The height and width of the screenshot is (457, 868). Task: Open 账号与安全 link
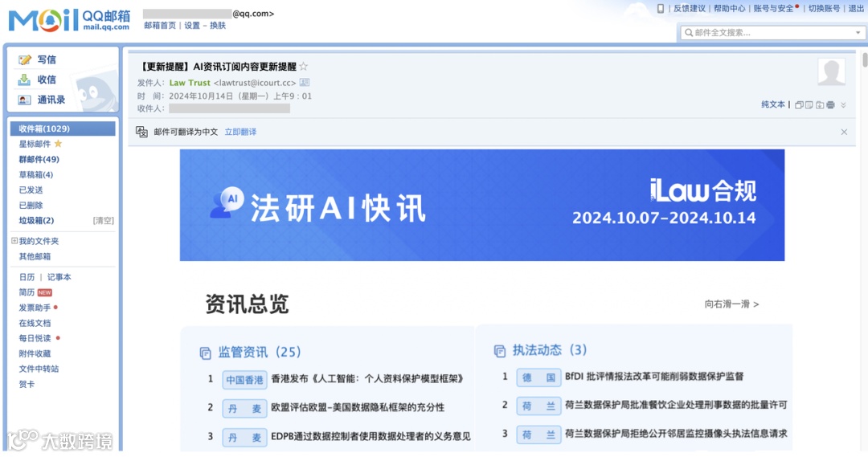(773, 8)
